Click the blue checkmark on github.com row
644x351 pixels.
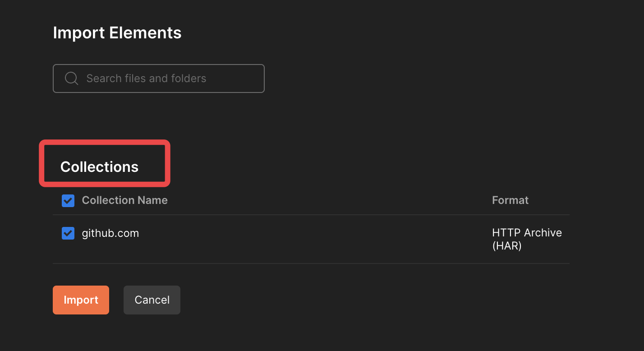coord(68,233)
